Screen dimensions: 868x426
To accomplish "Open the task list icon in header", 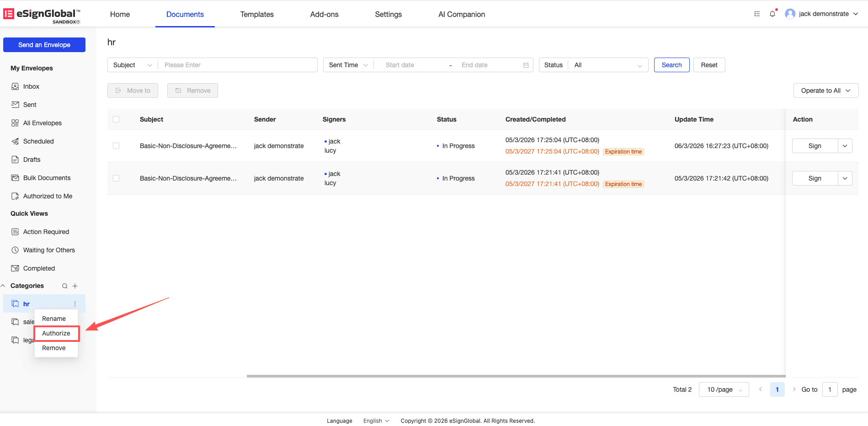I will coord(757,14).
